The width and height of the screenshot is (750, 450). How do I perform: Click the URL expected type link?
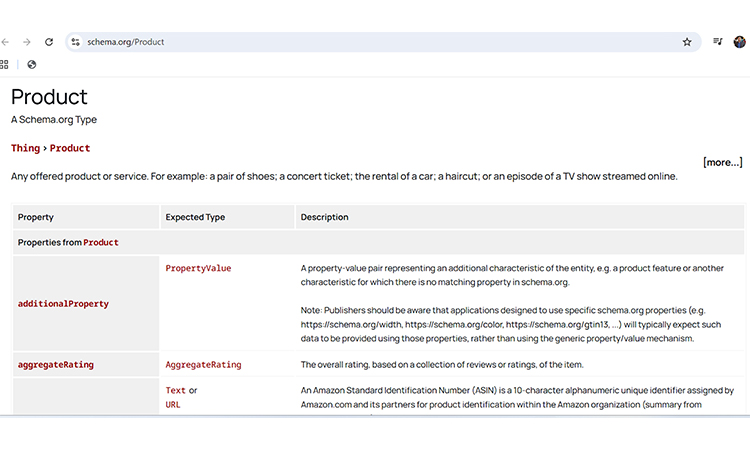click(x=174, y=405)
